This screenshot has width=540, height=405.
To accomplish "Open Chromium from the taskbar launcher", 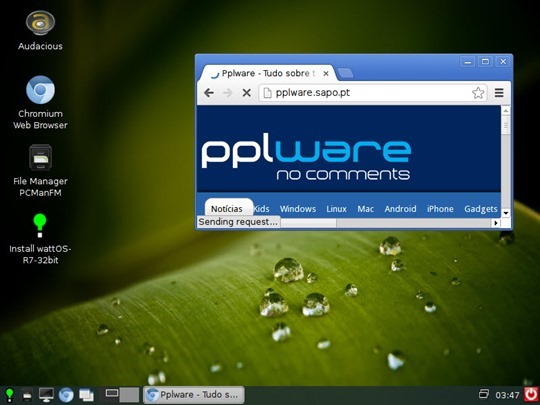I will click(x=66, y=395).
